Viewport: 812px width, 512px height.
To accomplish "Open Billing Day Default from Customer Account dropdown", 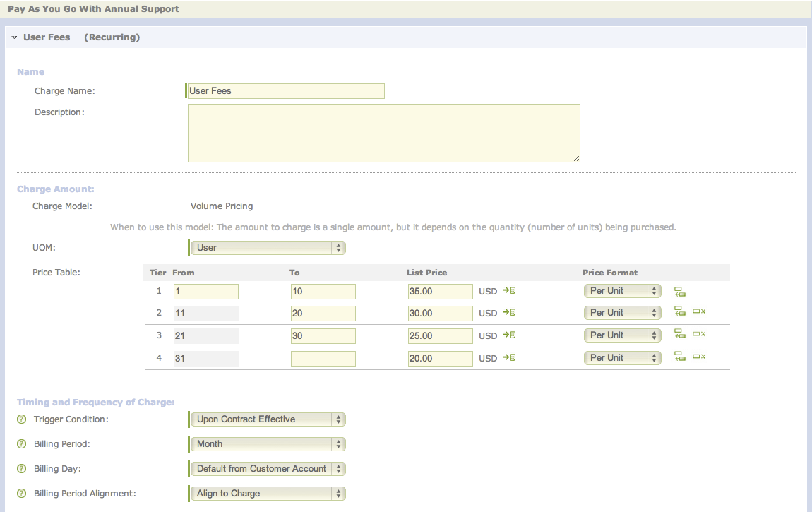I will click(x=268, y=469).
